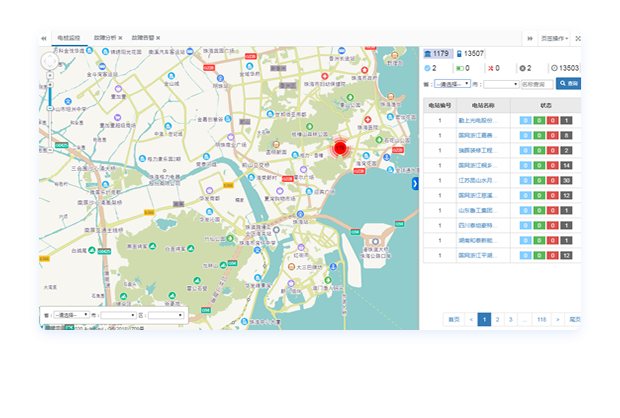The width and height of the screenshot is (620, 418).
Task: Click the map zoom-out minus button
Action: (x=50, y=150)
